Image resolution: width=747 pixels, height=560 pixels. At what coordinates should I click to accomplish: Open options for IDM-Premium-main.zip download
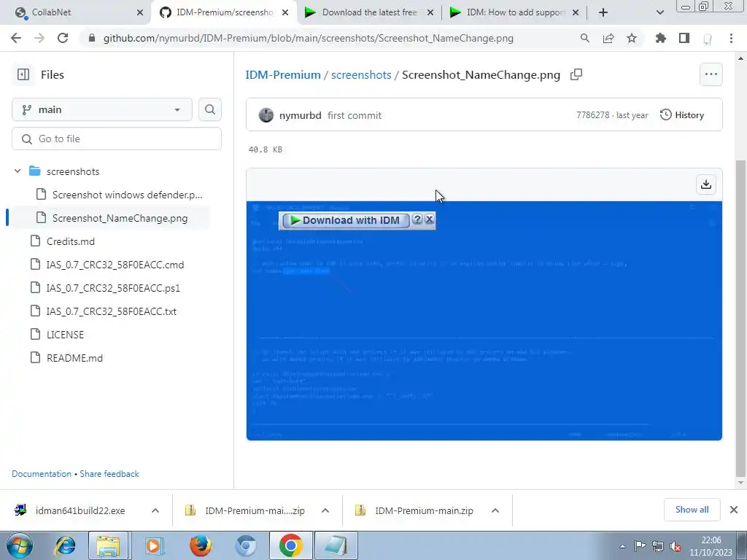[495, 510]
